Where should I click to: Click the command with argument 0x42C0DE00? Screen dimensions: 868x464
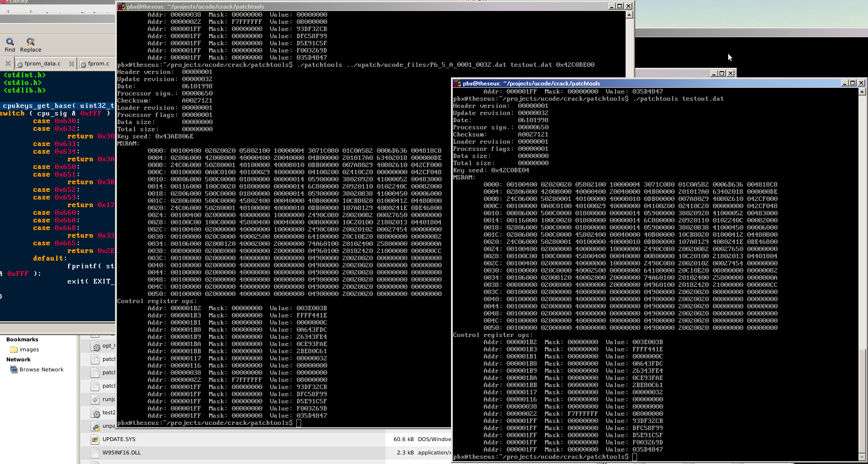446,65
